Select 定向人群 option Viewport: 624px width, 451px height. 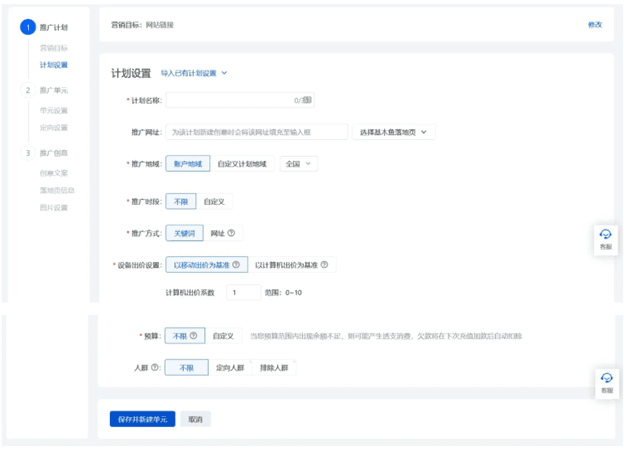[x=230, y=367]
